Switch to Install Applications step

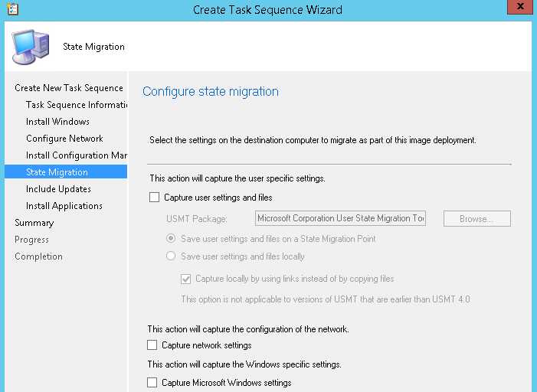(x=64, y=206)
